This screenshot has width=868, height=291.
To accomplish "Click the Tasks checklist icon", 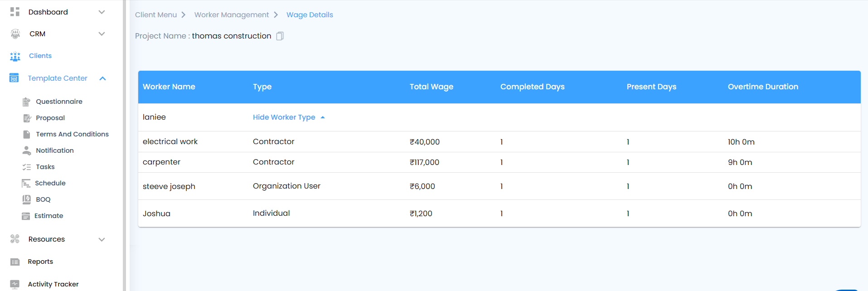I will [26, 167].
